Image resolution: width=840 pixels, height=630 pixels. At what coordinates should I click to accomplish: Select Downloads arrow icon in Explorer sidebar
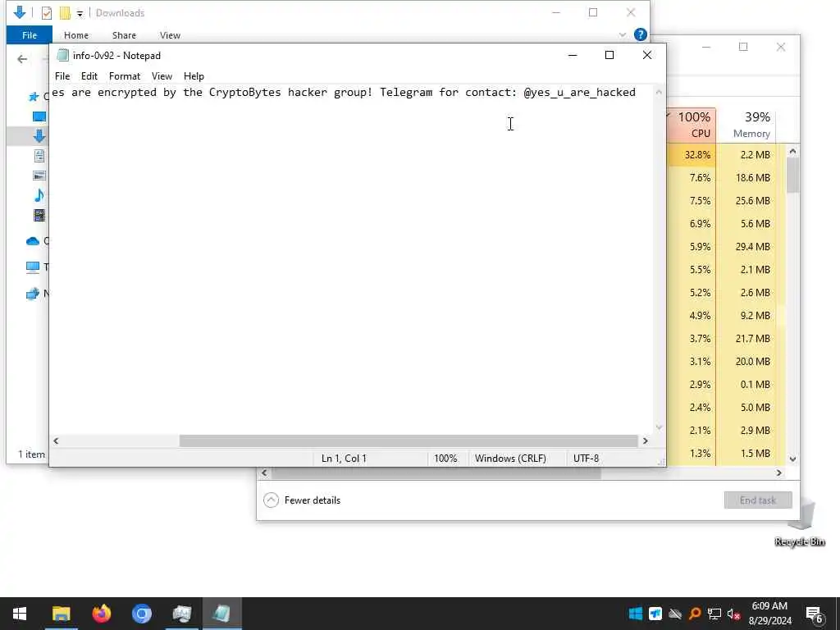point(39,136)
